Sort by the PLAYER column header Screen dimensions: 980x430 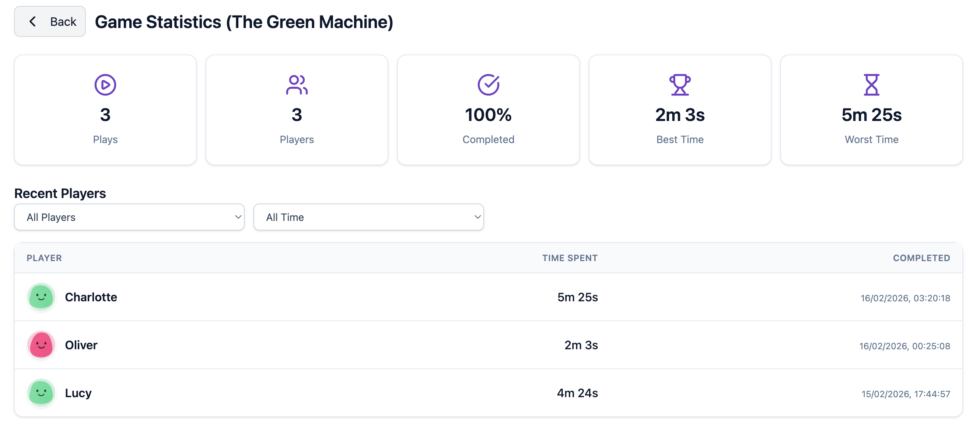pyautogui.click(x=44, y=258)
